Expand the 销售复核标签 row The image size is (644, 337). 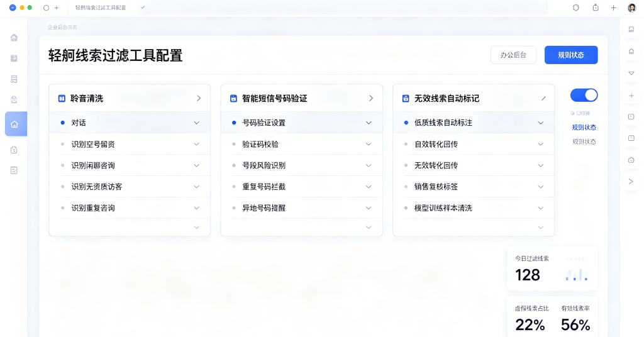point(540,187)
